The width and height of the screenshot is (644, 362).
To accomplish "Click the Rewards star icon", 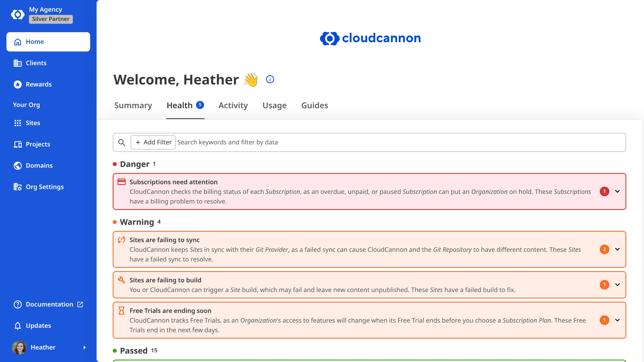I will point(18,84).
